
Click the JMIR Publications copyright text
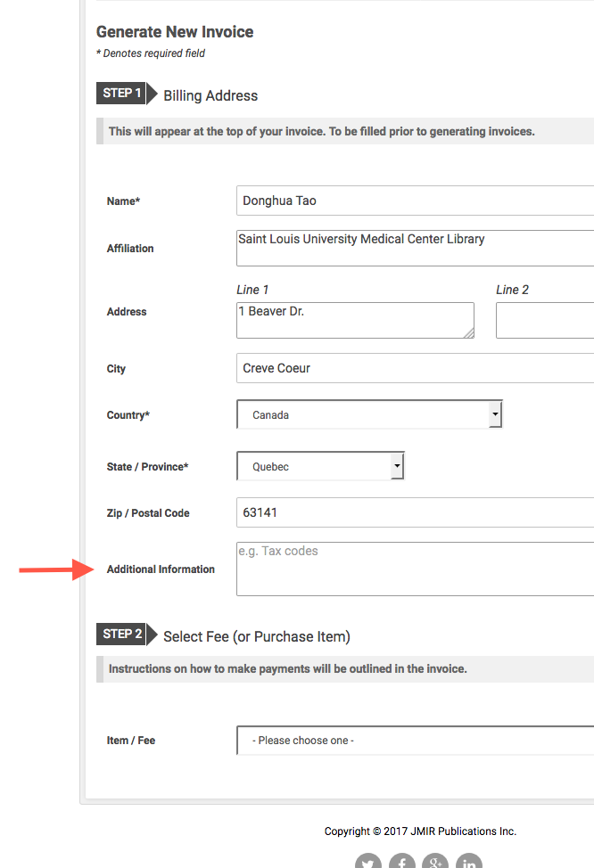420,831
